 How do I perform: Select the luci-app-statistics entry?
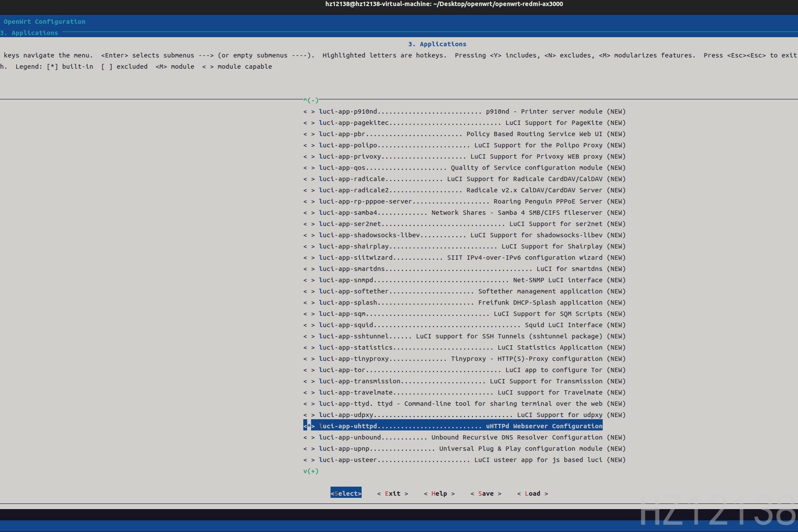pos(464,347)
